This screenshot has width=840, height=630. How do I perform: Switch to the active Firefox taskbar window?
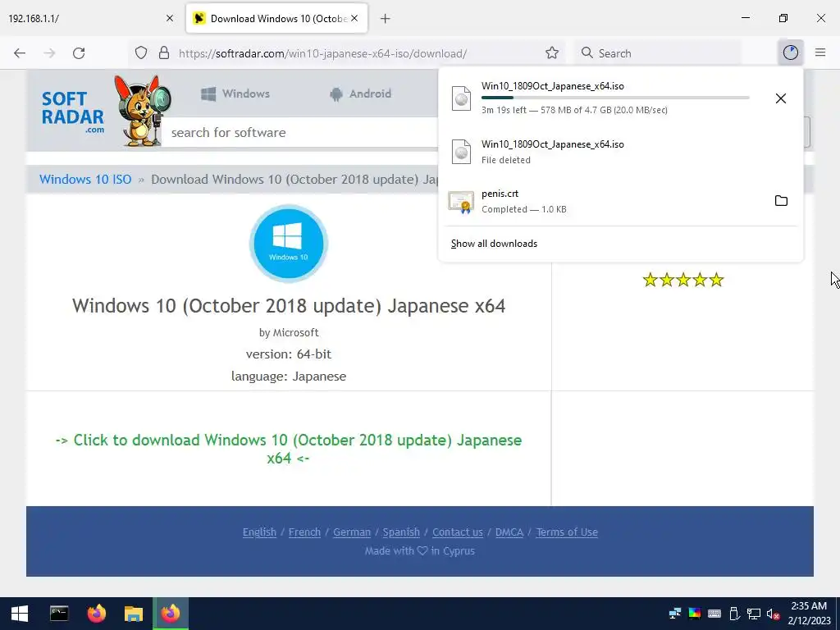(171, 614)
